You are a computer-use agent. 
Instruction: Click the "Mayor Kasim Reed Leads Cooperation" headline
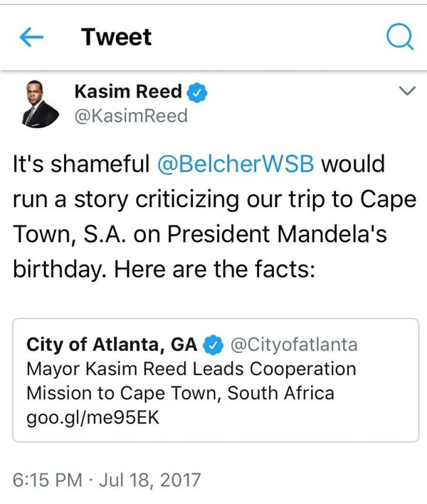[191, 369]
